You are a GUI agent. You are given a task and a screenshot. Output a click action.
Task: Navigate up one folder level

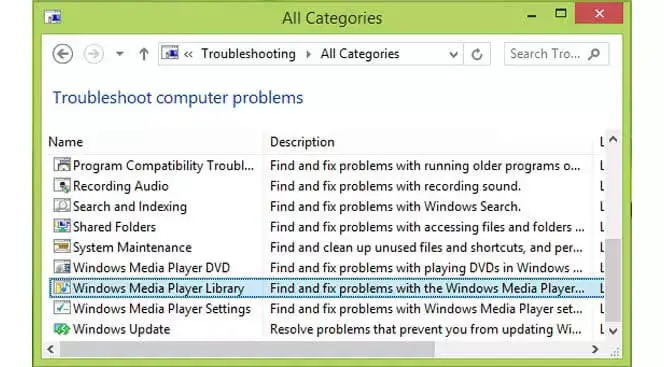(144, 54)
